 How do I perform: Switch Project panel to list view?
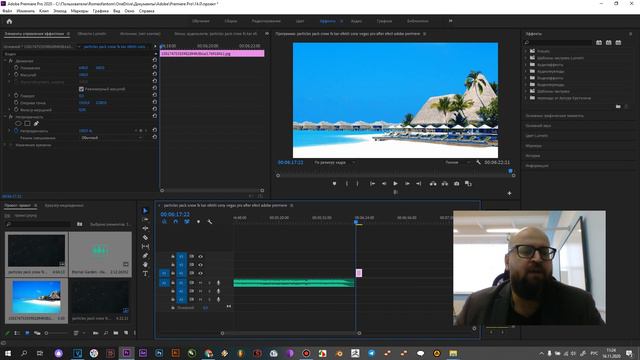click(x=17, y=333)
